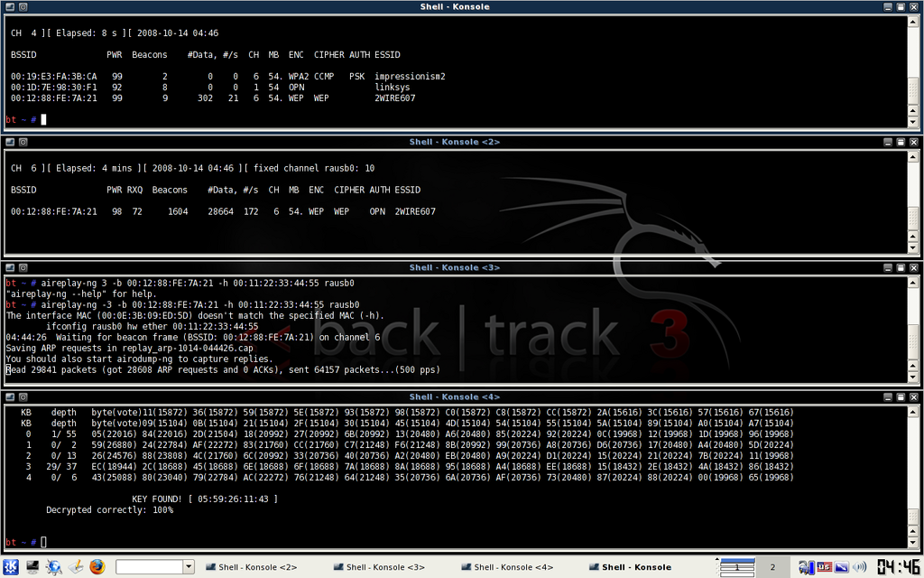Open window menu icon of Konsole <4>
Screen dimensions: 924x578
pos(10,397)
